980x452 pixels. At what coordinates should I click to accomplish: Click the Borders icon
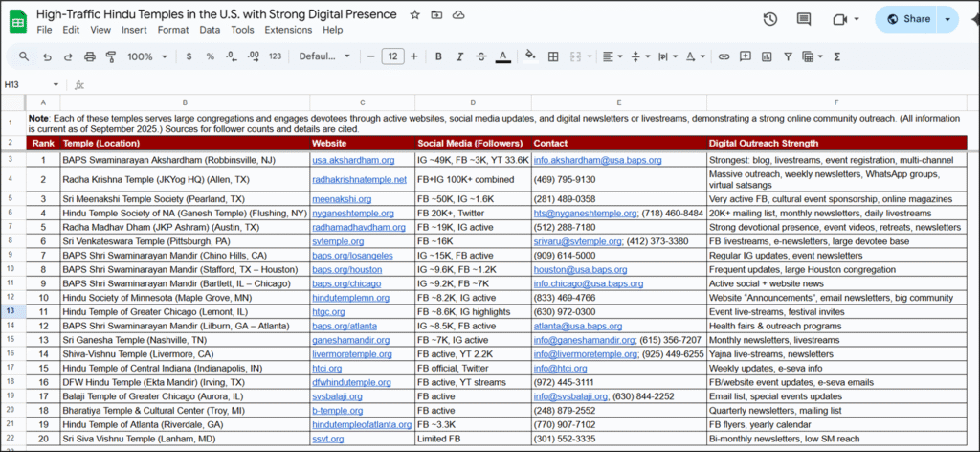point(553,56)
